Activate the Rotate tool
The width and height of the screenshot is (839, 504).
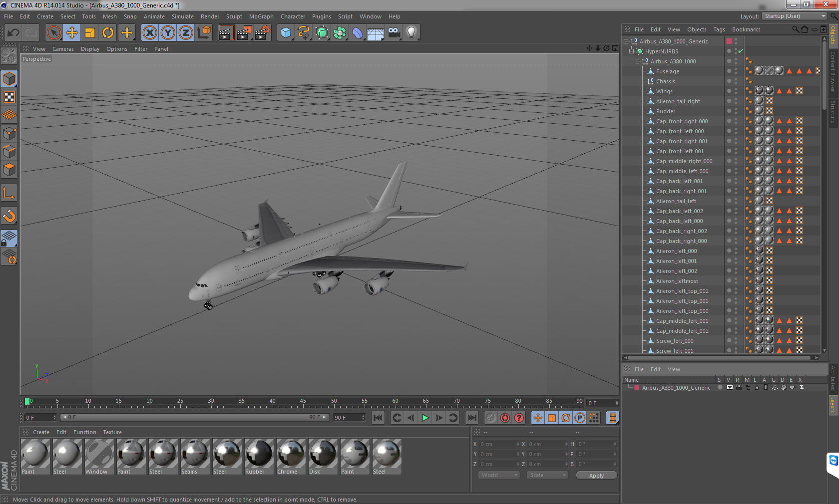click(x=108, y=33)
